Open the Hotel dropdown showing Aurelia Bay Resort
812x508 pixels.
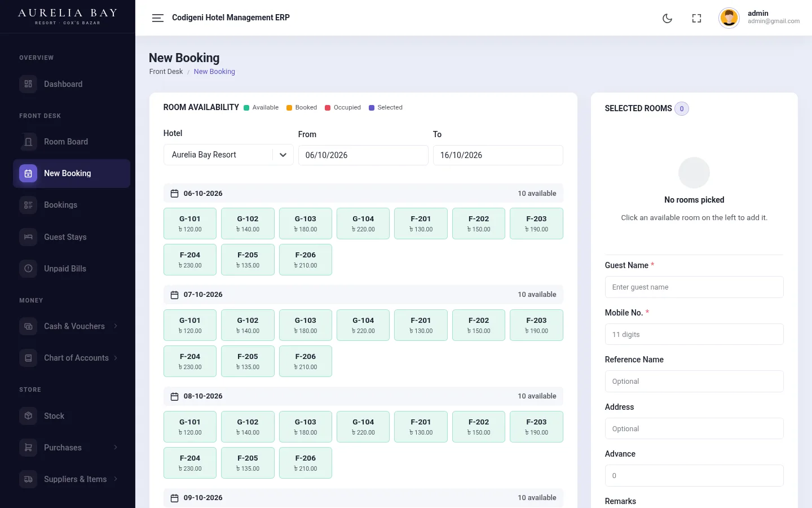click(x=228, y=155)
